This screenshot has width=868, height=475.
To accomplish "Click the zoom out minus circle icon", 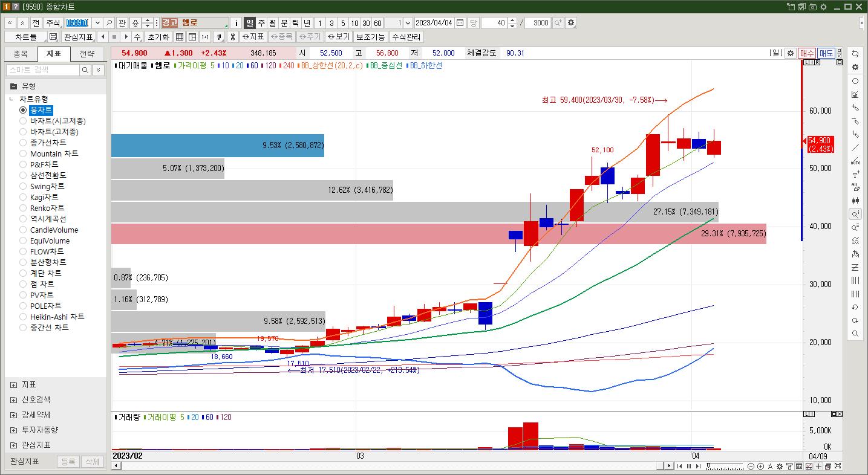I will coord(751,466).
